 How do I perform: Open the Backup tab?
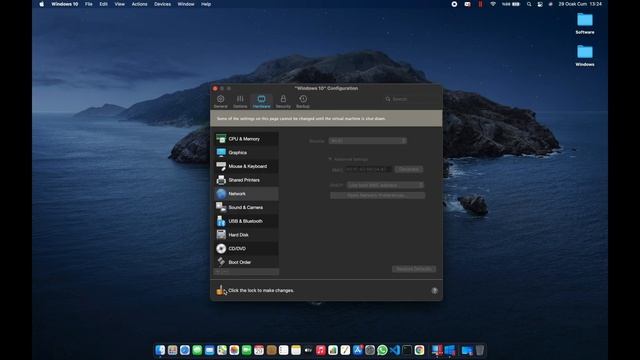[x=303, y=101]
